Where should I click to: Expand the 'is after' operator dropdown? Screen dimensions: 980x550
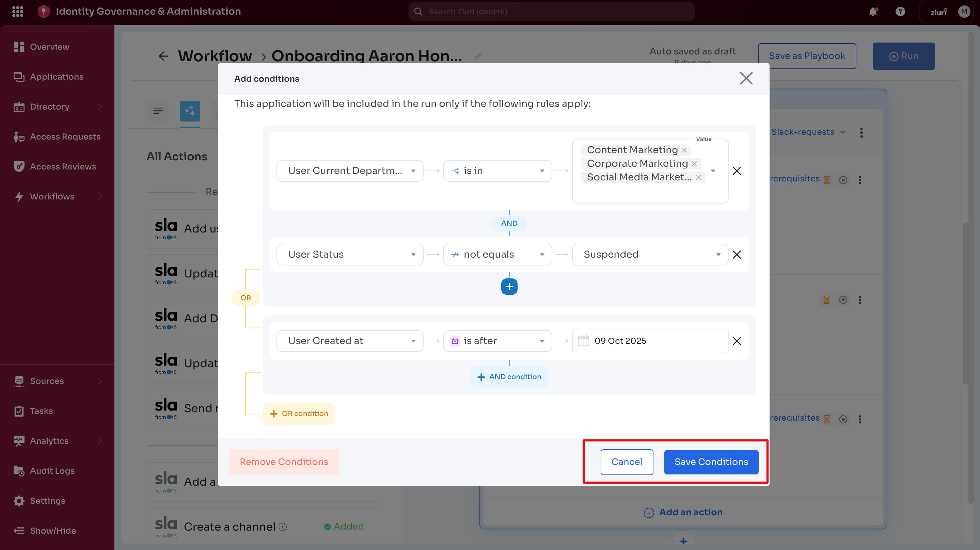497,341
